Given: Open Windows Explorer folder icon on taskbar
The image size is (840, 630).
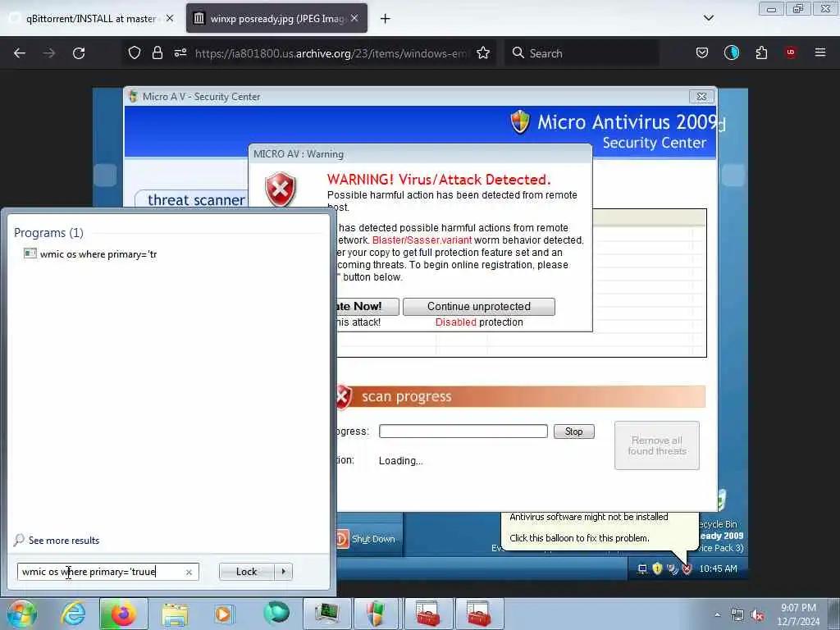Looking at the screenshot, I should [175, 614].
